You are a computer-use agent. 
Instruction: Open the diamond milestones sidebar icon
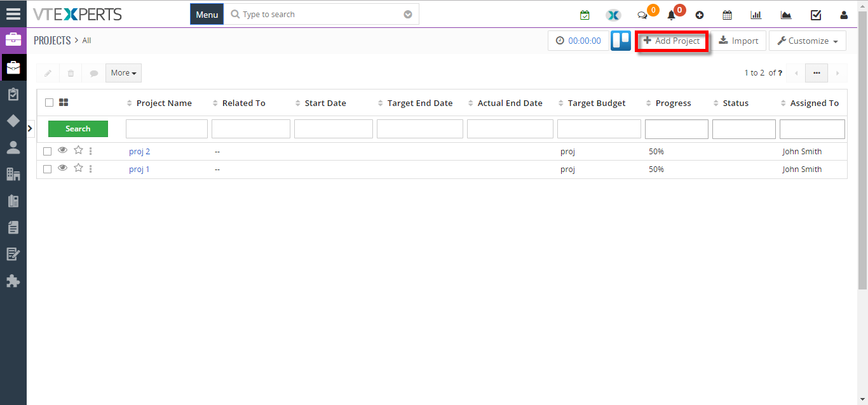tap(13, 121)
